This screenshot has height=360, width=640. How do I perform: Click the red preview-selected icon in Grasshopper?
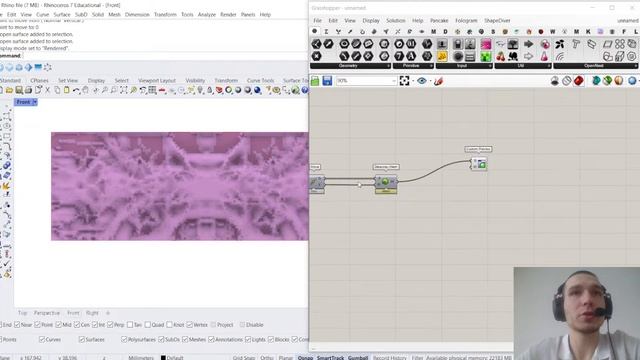[x=578, y=81]
